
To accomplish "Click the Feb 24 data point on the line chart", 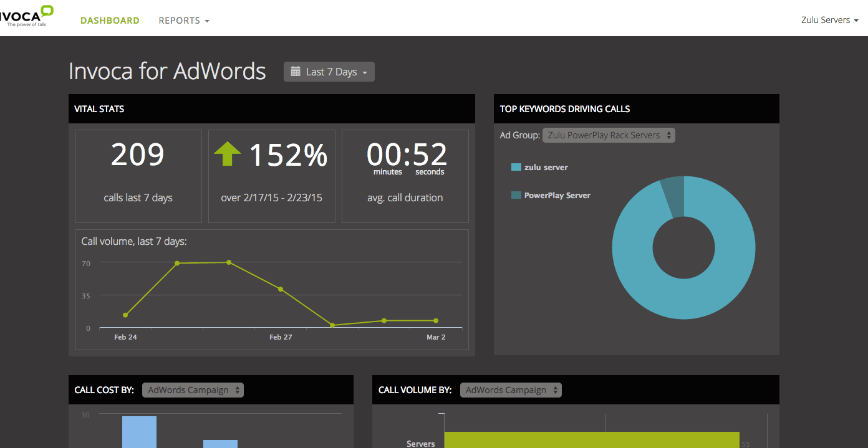I will click(x=125, y=315).
